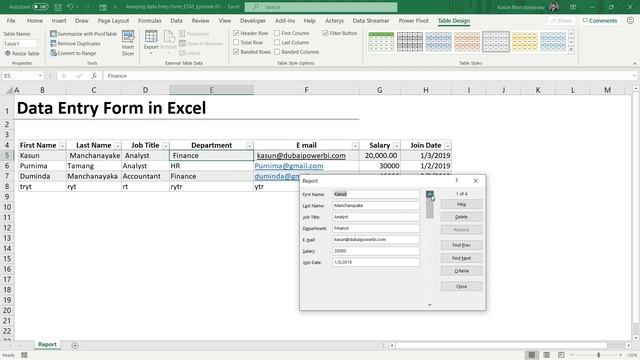The height and width of the screenshot is (360, 640).
Task: Open the File menu tab
Action: 11,20
